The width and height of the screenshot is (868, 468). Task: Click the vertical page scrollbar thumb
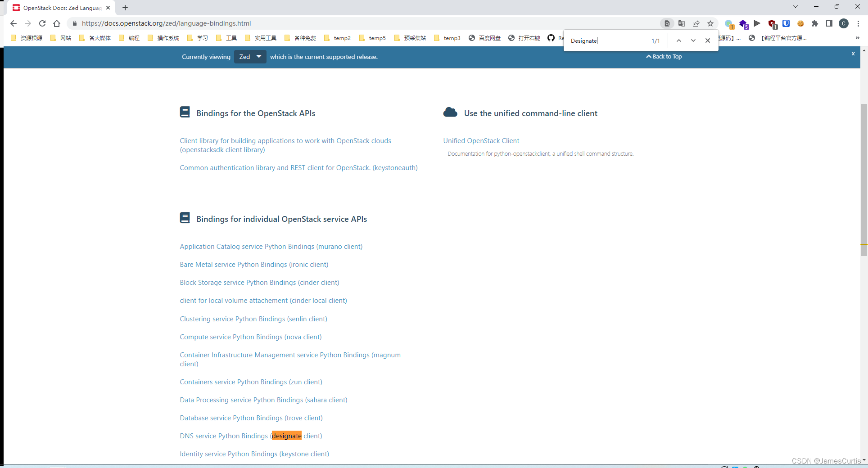click(864, 180)
